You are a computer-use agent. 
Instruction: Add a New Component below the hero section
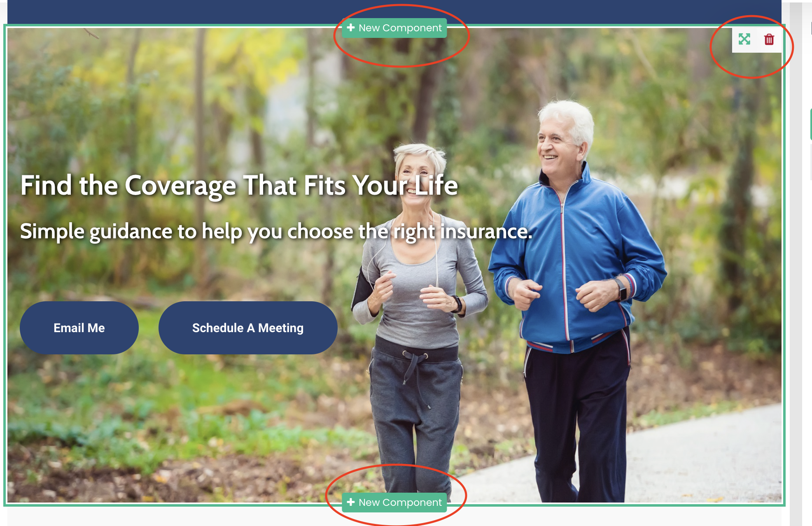click(x=394, y=502)
